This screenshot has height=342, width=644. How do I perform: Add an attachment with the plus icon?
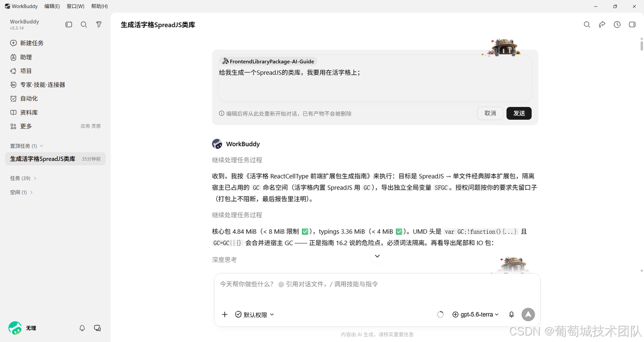(x=225, y=314)
